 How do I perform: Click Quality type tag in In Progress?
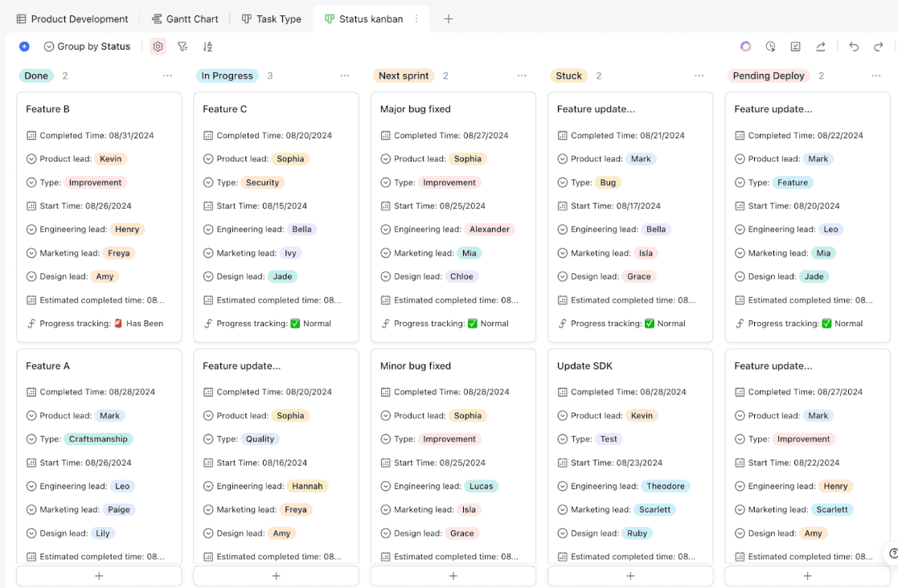coord(260,439)
